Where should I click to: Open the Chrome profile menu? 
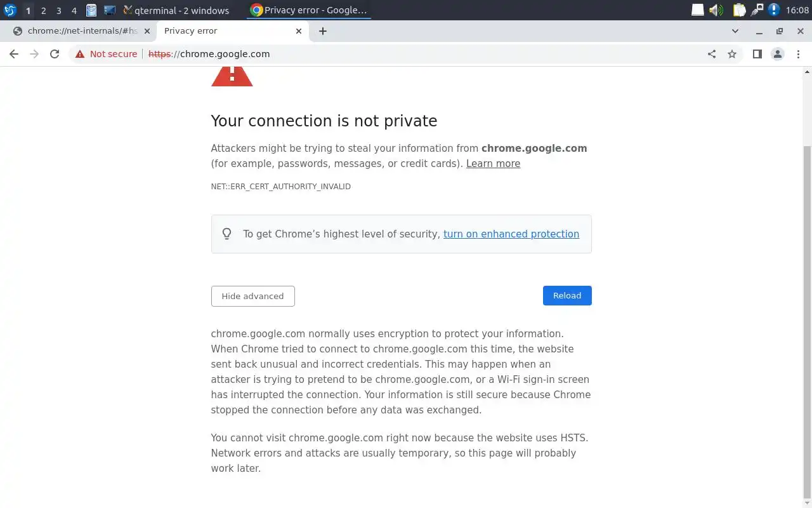778,54
